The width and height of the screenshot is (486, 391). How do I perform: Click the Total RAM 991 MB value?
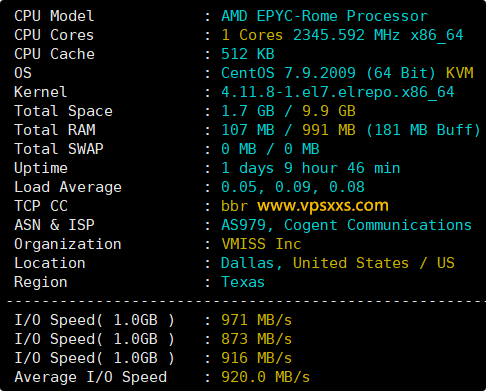coord(329,130)
